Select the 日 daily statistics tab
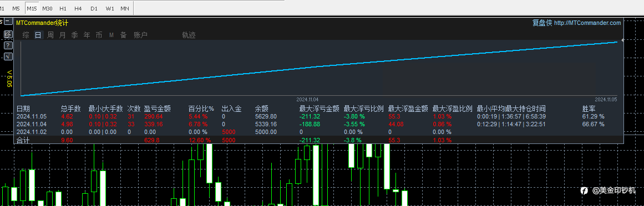This screenshot has height=206, width=644. pyautogui.click(x=38, y=35)
